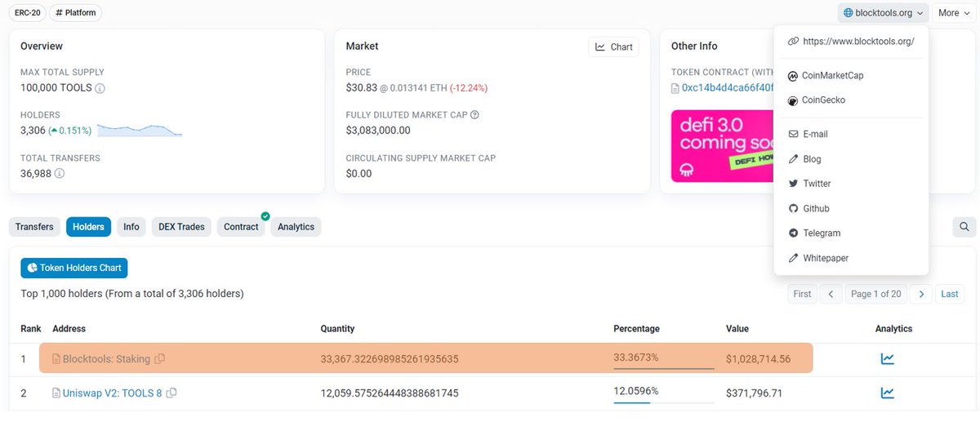980x426 pixels.
Task: Copy the Blocktools: Staking address
Action: pos(160,358)
